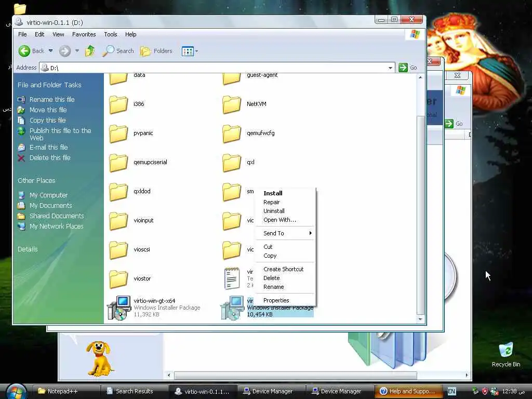Select the vioscsi folder icon
The width and height of the screenshot is (532, 399).
(x=118, y=250)
